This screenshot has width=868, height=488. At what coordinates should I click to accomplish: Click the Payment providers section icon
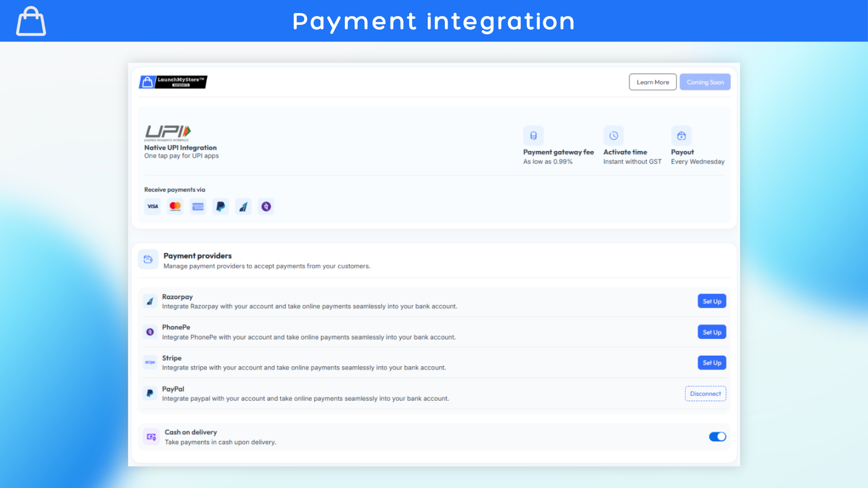tap(148, 259)
